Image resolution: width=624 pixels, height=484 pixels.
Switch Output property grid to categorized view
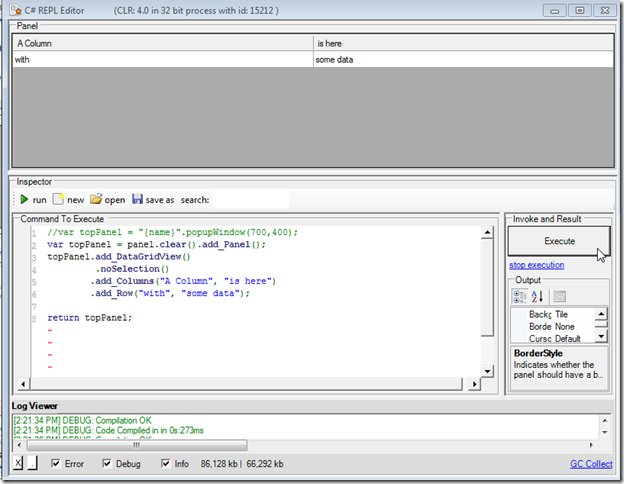520,297
